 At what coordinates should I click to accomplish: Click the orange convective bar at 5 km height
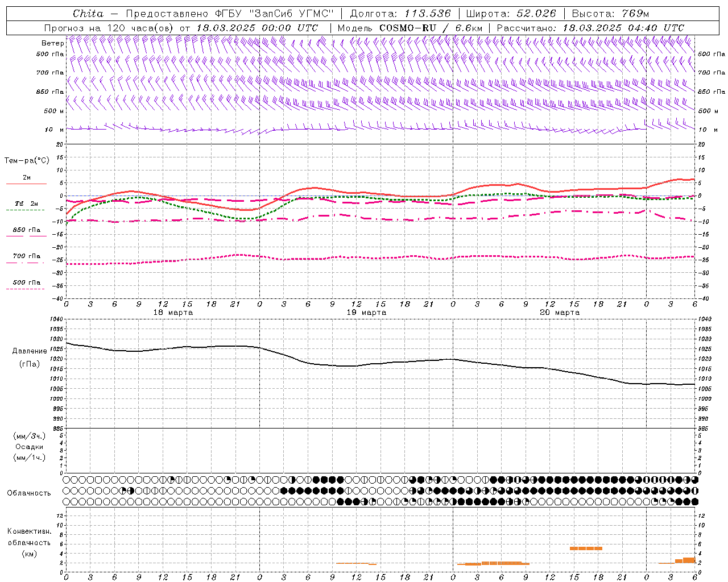[586, 548]
